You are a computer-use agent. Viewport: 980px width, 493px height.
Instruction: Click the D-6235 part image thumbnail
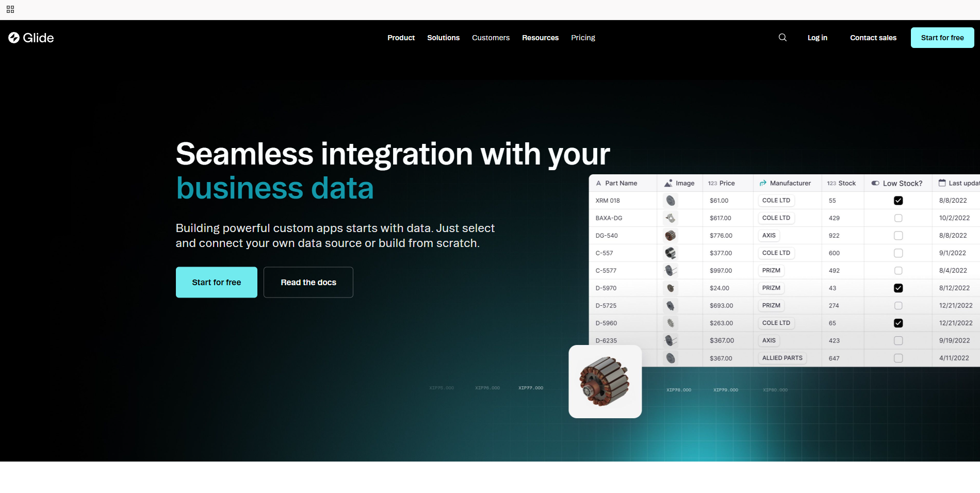pyautogui.click(x=671, y=341)
